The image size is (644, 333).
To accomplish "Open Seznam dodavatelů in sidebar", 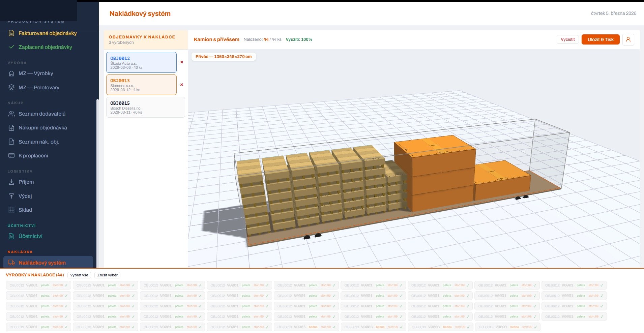I will pyautogui.click(x=42, y=114).
